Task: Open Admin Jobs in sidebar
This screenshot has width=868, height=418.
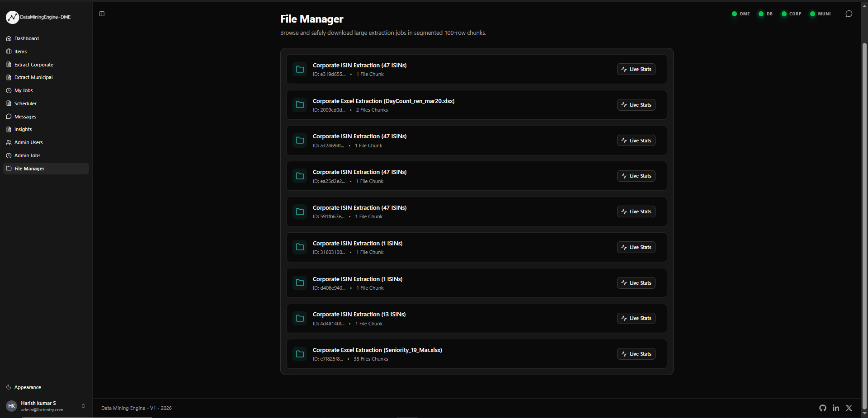Action: tap(46, 155)
